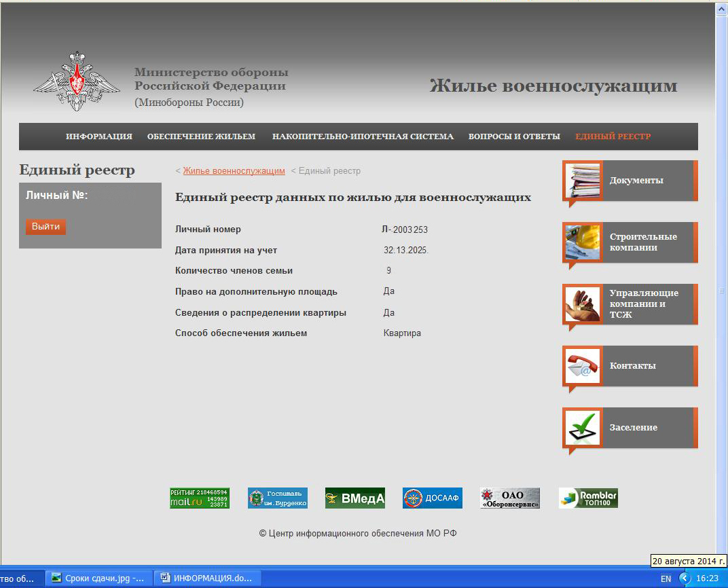728x588 pixels.
Task: Click the Контакты red phone icon
Action: (583, 366)
